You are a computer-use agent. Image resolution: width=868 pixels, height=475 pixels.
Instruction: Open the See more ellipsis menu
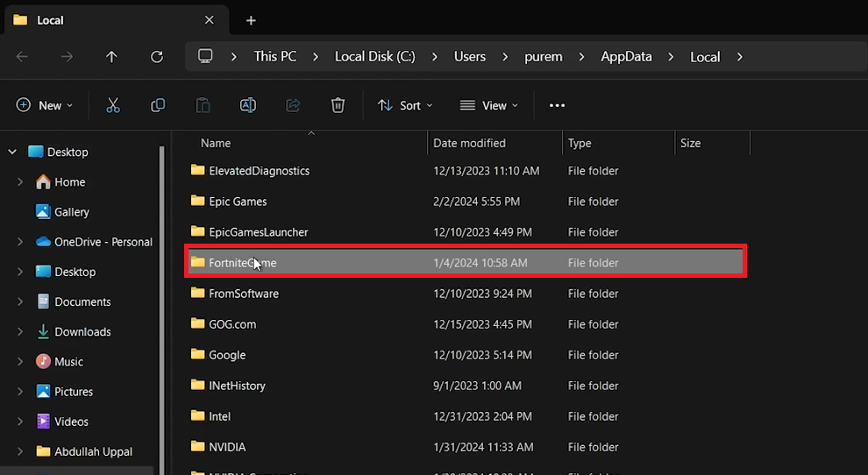pyautogui.click(x=557, y=105)
